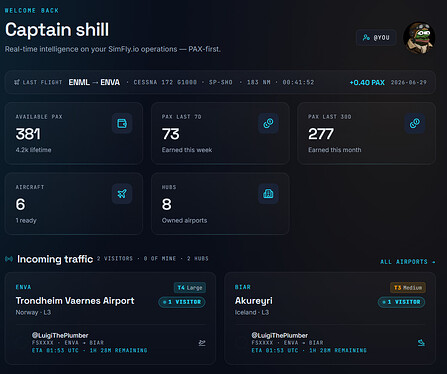The image size is (447, 374).
Task: Open the airplane icon in Aircraft card
Action: click(x=122, y=194)
